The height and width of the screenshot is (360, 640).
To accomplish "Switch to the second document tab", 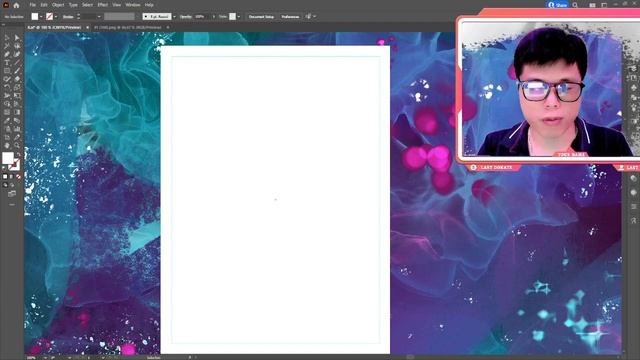I will 127,27.
